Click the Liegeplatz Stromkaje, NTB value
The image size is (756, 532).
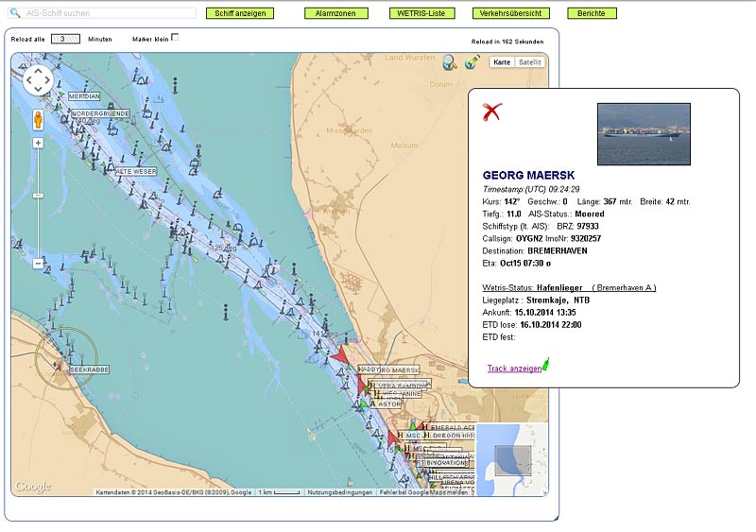pos(558,300)
